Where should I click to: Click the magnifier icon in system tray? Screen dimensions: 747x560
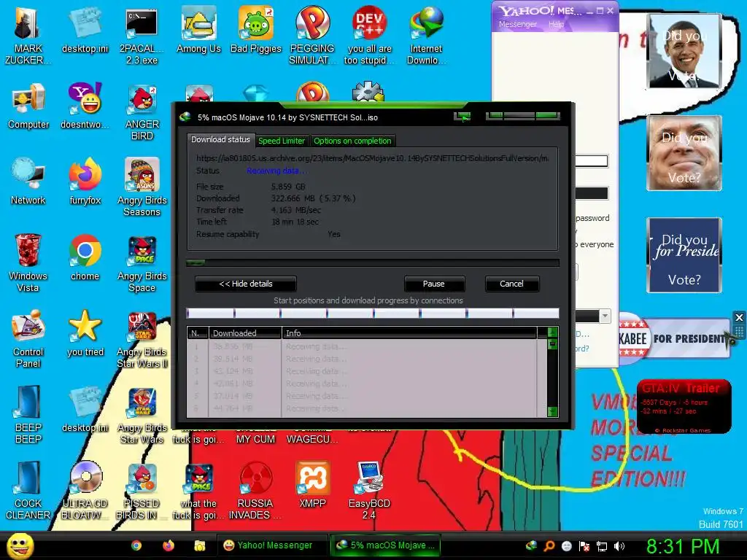[549, 546]
